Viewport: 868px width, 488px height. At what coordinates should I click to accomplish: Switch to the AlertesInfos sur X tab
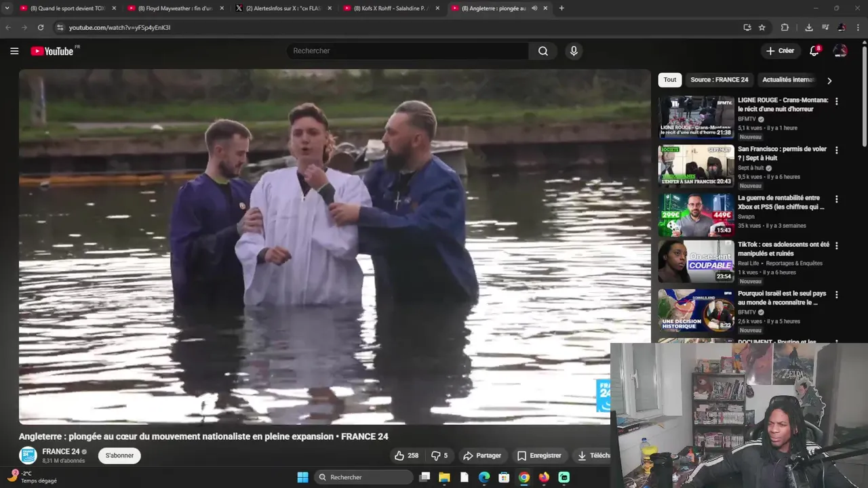tap(283, 8)
